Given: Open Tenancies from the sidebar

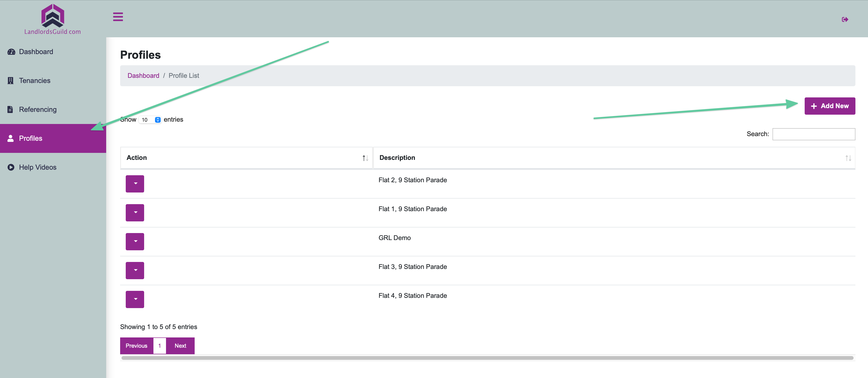Looking at the screenshot, I should tap(53, 81).
